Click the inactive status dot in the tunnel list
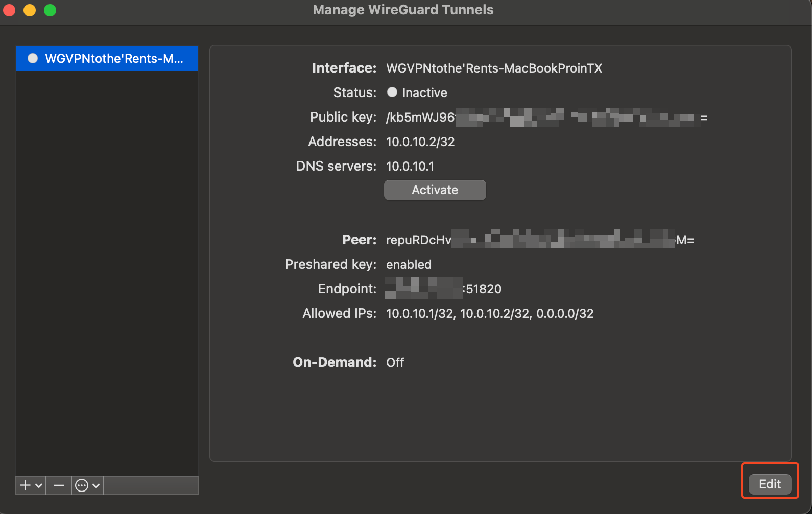Viewport: 812px width, 514px height. [x=33, y=58]
